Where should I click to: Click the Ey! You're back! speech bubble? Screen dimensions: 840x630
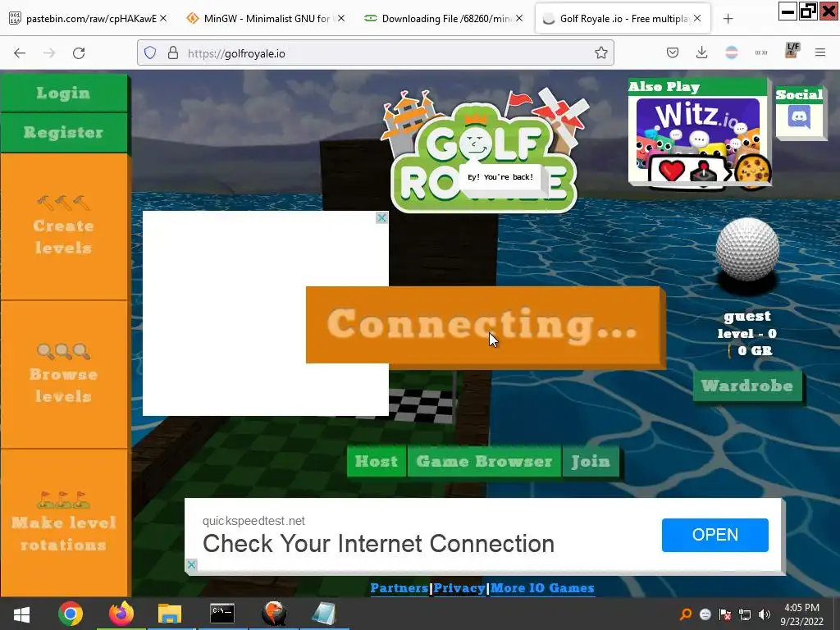(501, 177)
